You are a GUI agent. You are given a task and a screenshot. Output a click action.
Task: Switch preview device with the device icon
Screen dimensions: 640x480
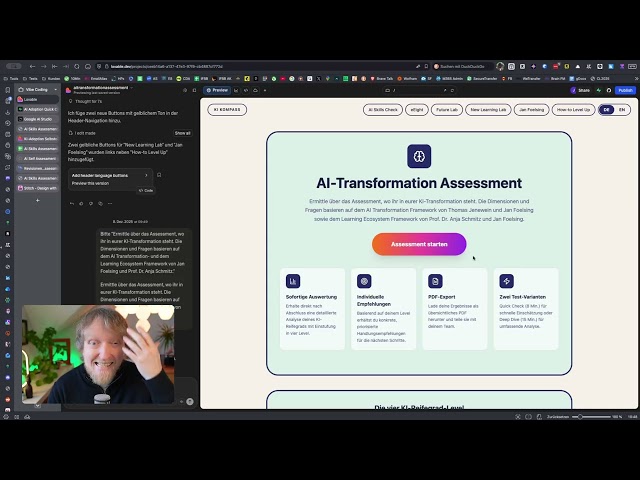pyautogui.click(x=387, y=90)
